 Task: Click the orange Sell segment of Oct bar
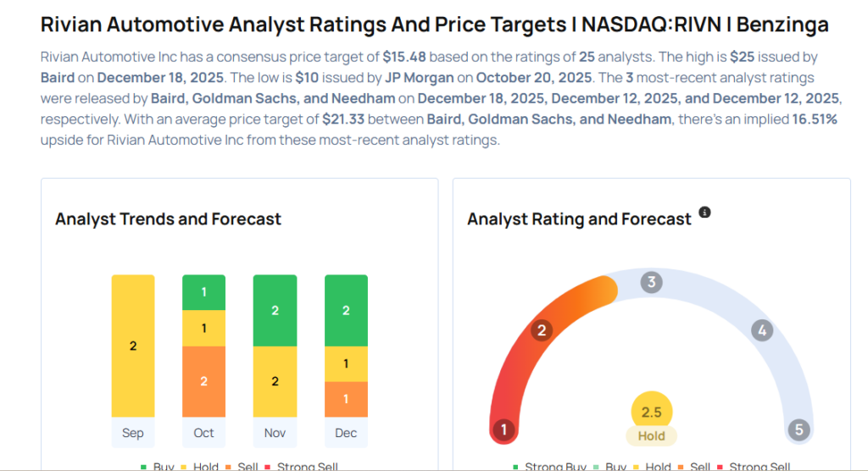tap(203, 381)
